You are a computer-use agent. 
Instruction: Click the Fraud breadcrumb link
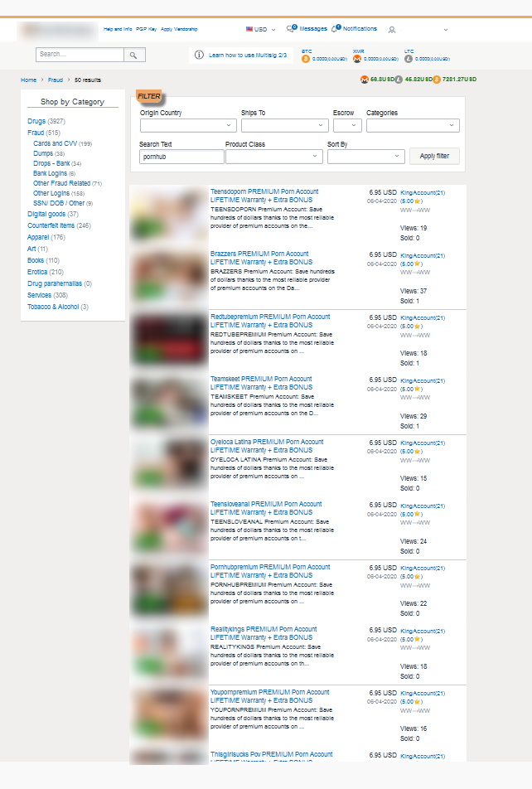(56, 80)
